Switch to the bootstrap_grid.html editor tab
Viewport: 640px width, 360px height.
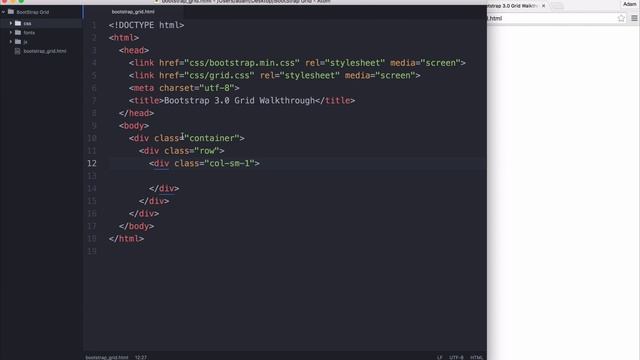133,12
